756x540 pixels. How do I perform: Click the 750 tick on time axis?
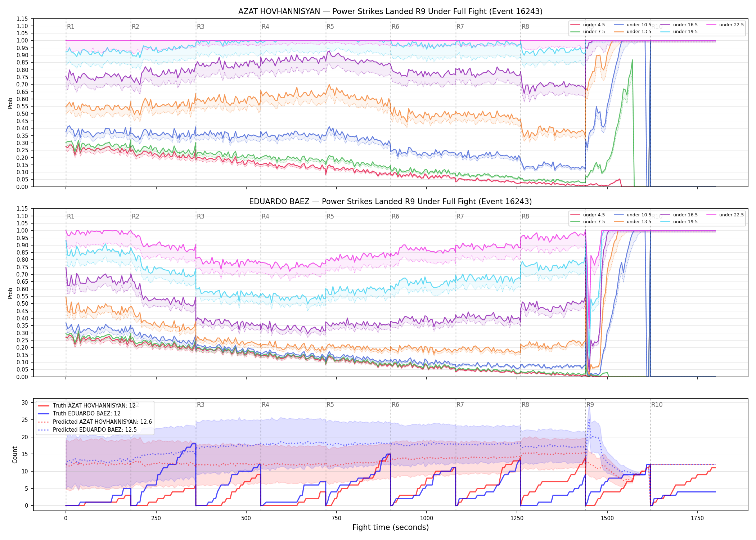click(x=337, y=518)
